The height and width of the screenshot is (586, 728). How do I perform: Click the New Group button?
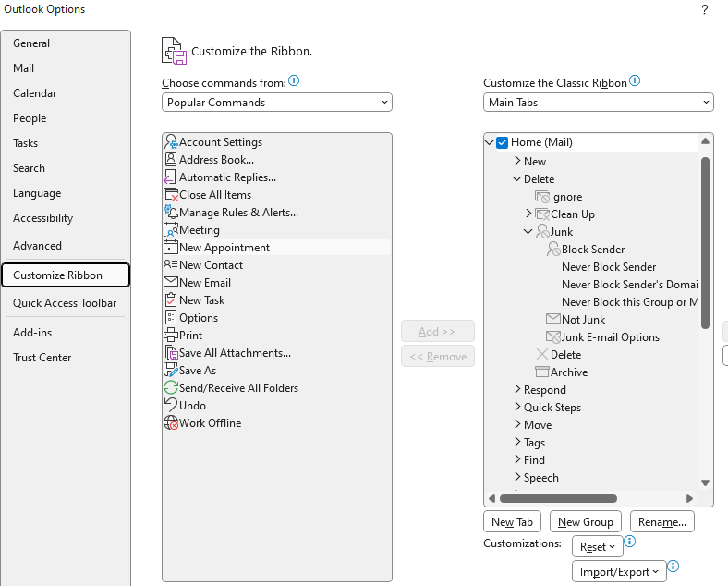click(x=585, y=522)
